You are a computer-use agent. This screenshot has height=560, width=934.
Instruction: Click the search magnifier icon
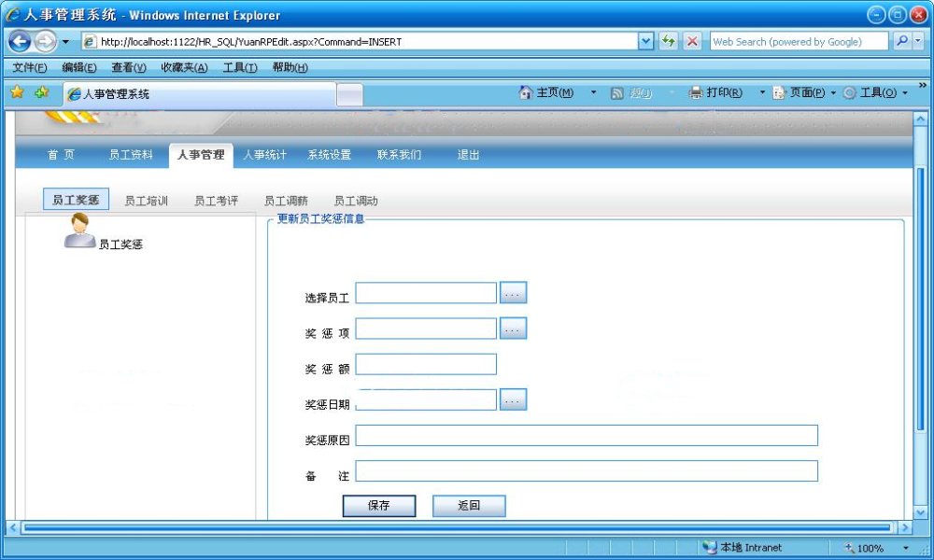pos(901,41)
